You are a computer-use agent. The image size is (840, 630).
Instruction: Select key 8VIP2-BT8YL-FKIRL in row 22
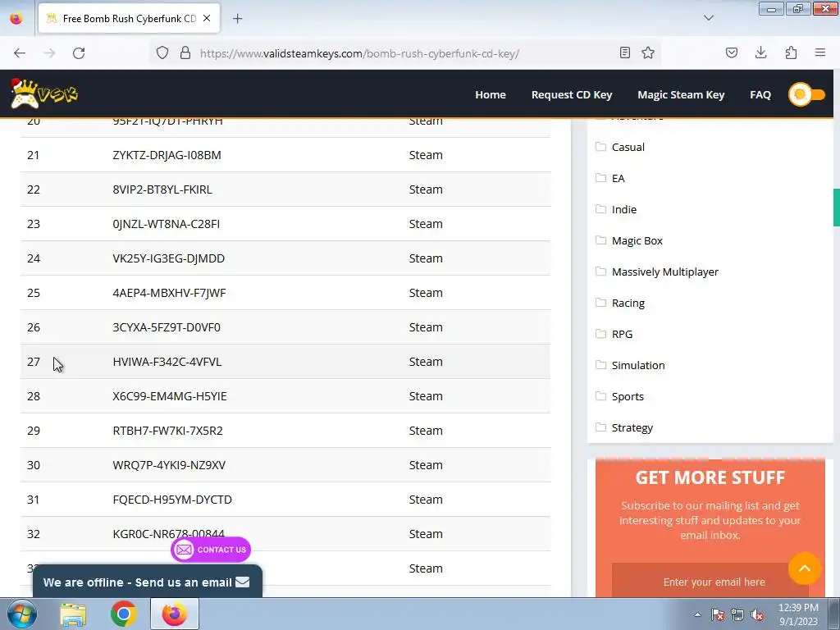click(162, 189)
